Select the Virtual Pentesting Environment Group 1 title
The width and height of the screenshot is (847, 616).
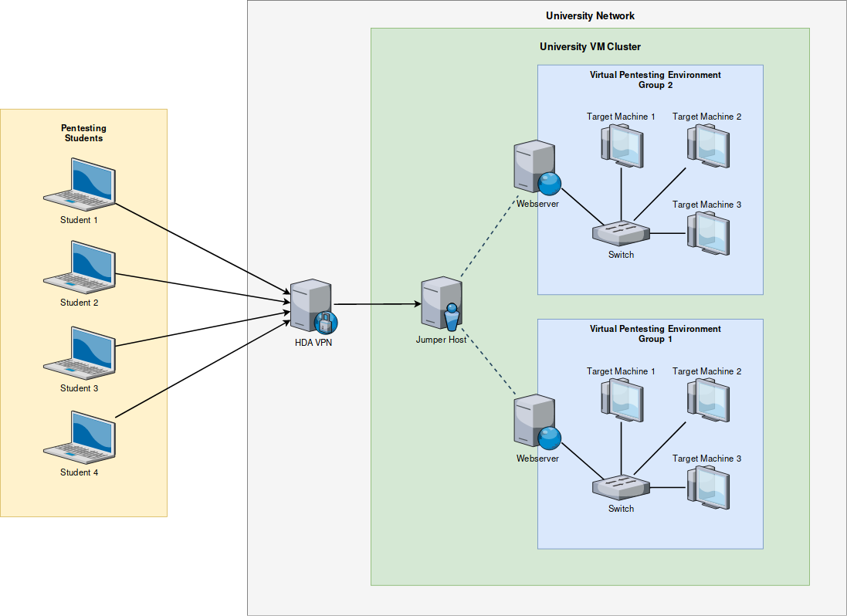pos(655,333)
